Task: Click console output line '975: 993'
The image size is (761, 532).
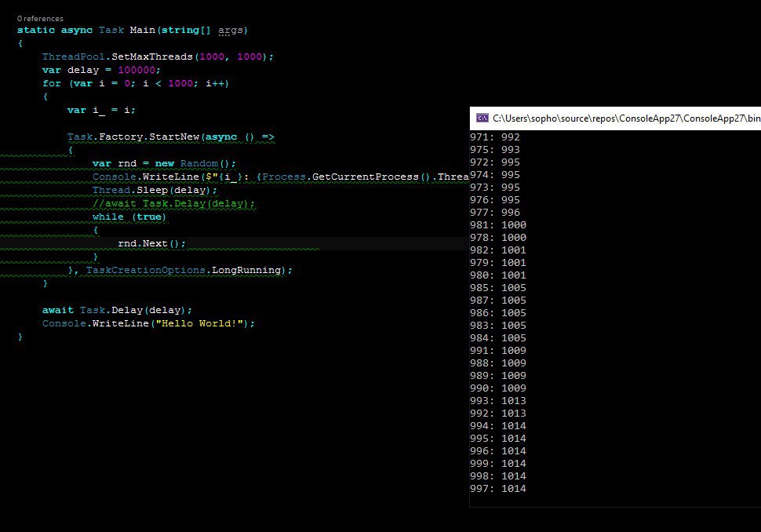Action: [x=494, y=150]
